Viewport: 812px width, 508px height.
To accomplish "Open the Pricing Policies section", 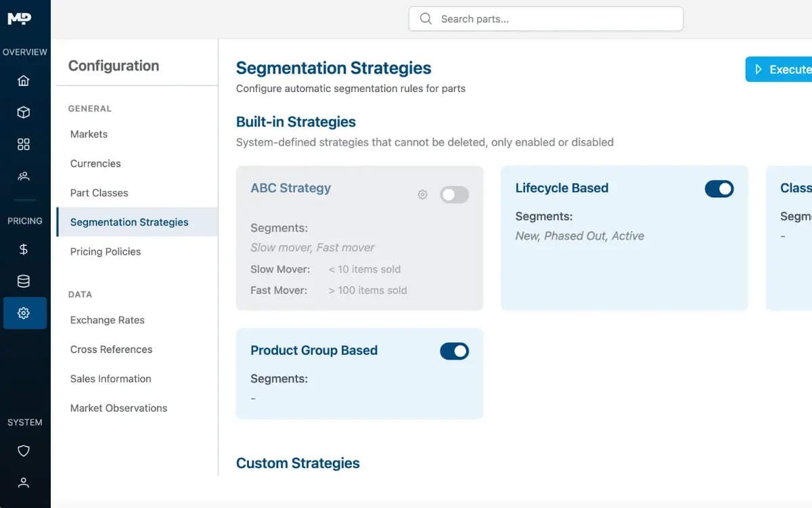I will [105, 251].
